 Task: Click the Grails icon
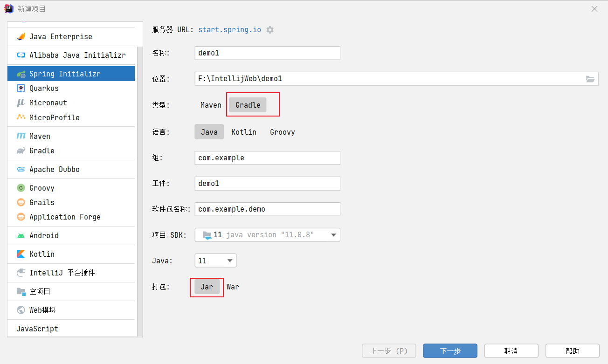click(x=21, y=202)
